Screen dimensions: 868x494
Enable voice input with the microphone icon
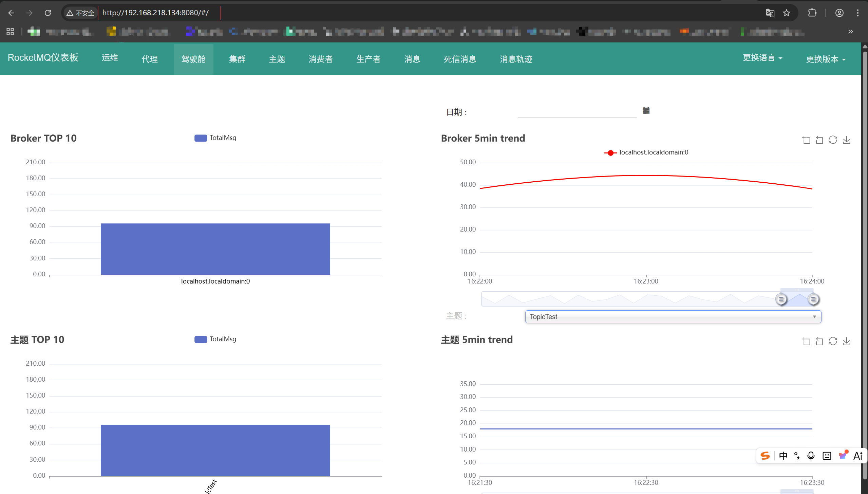click(x=811, y=456)
